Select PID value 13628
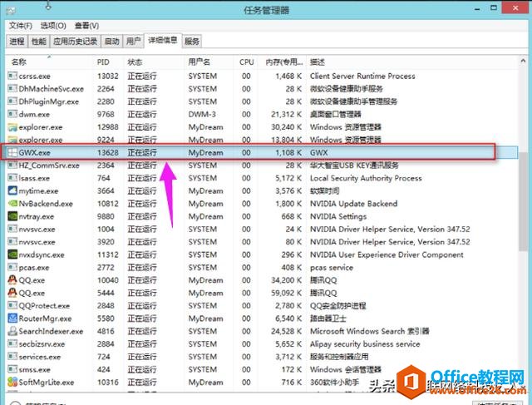 tap(108, 152)
